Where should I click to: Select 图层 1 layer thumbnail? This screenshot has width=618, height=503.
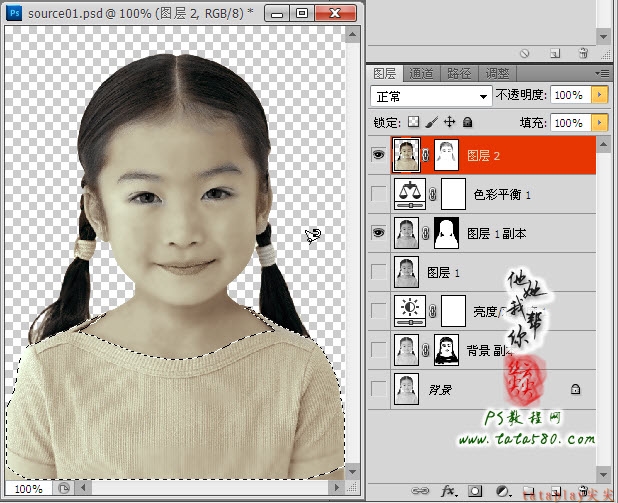(406, 272)
